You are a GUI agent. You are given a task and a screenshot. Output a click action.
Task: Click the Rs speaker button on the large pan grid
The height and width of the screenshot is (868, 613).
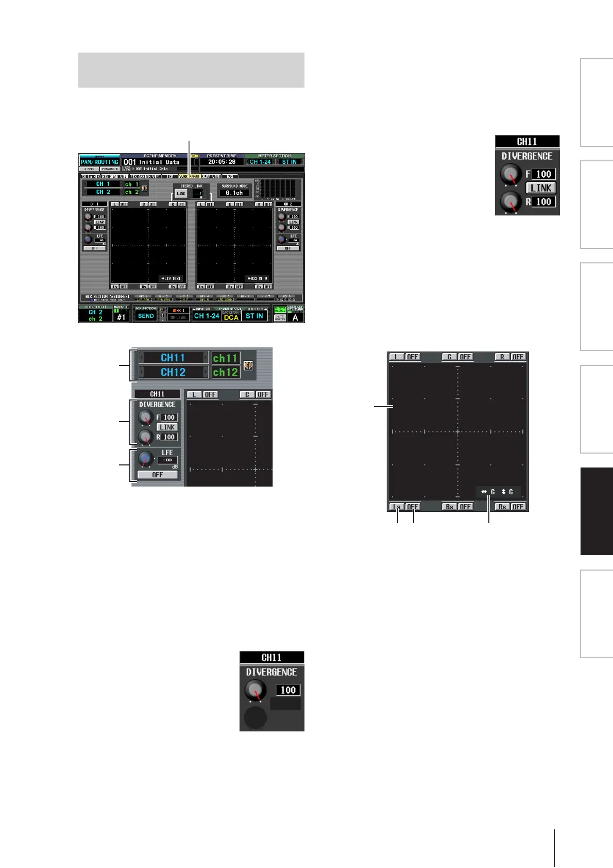[502, 507]
